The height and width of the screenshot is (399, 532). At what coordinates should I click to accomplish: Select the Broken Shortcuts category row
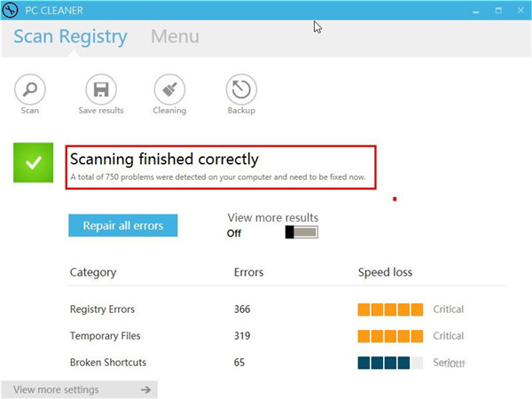[108, 363]
